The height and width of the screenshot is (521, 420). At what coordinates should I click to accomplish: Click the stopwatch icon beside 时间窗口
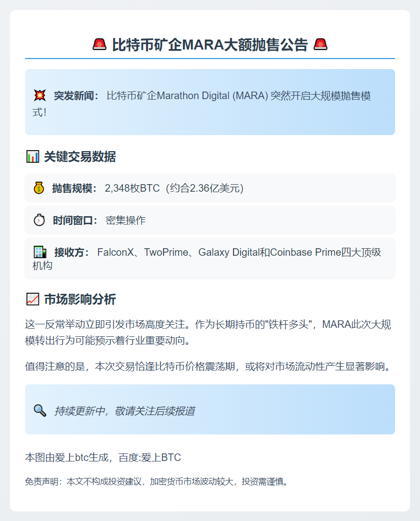point(39,220)
